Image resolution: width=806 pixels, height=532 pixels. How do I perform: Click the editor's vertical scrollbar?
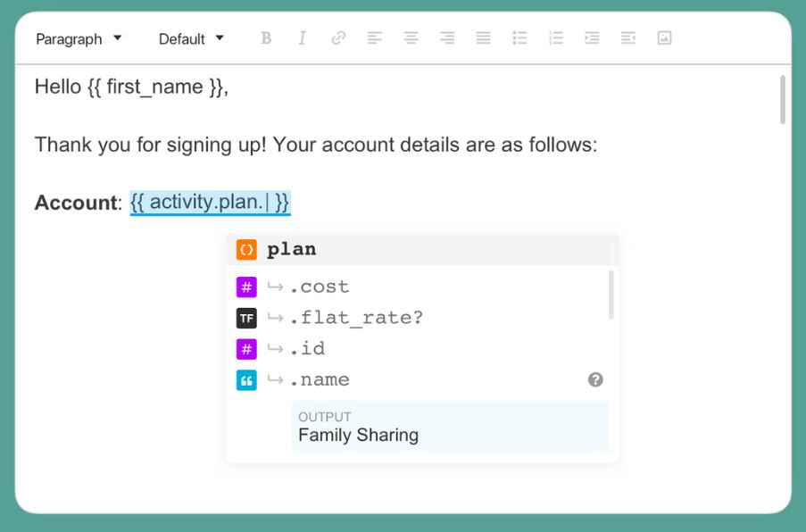click(x=783, y=100)
